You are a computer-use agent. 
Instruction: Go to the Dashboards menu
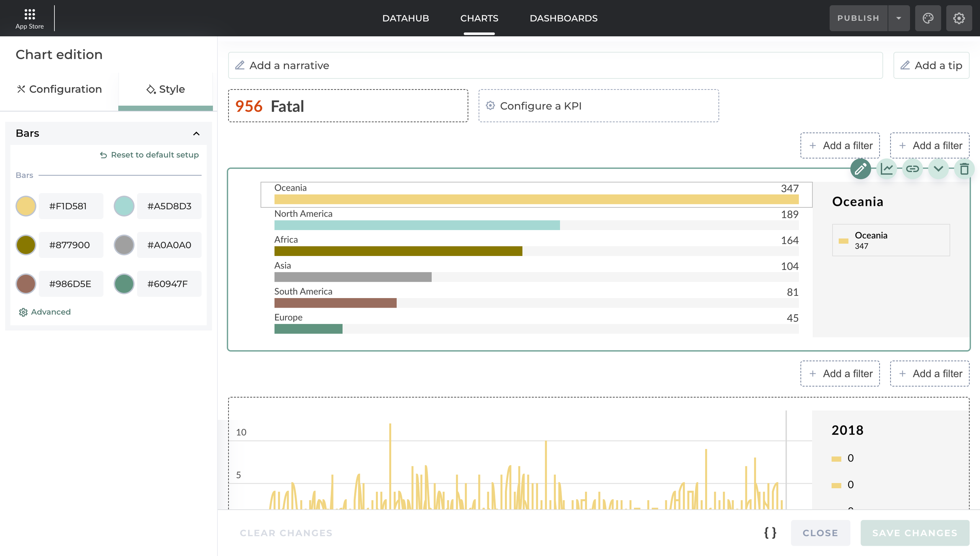[563, 18]
